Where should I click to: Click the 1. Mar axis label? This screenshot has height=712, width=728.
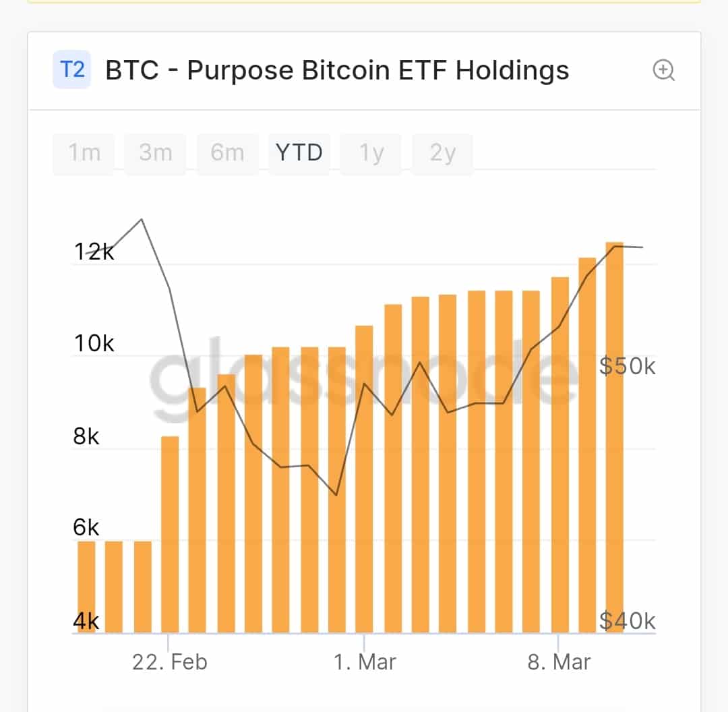365,661
